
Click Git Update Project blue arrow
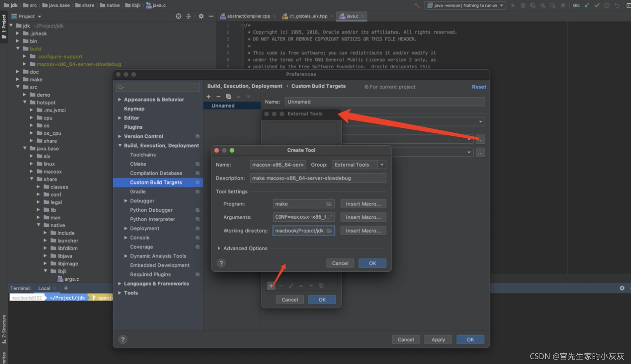click(587, 5)
